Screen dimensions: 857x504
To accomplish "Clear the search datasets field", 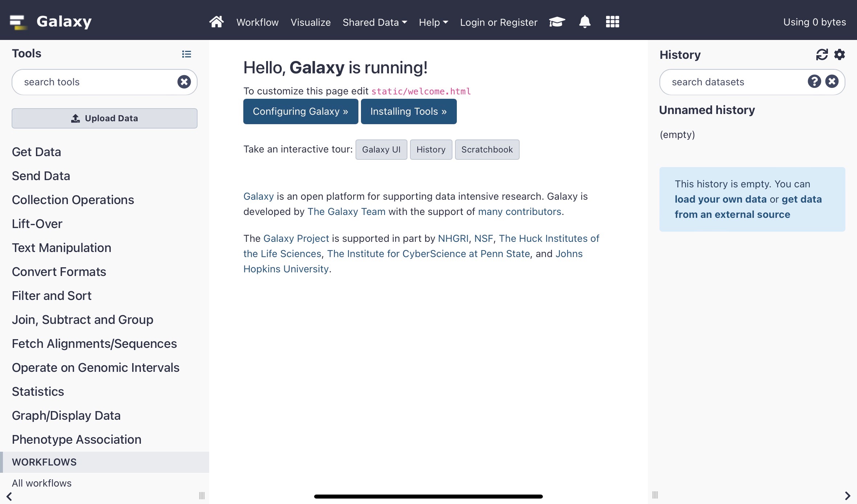I will [832, 81].
